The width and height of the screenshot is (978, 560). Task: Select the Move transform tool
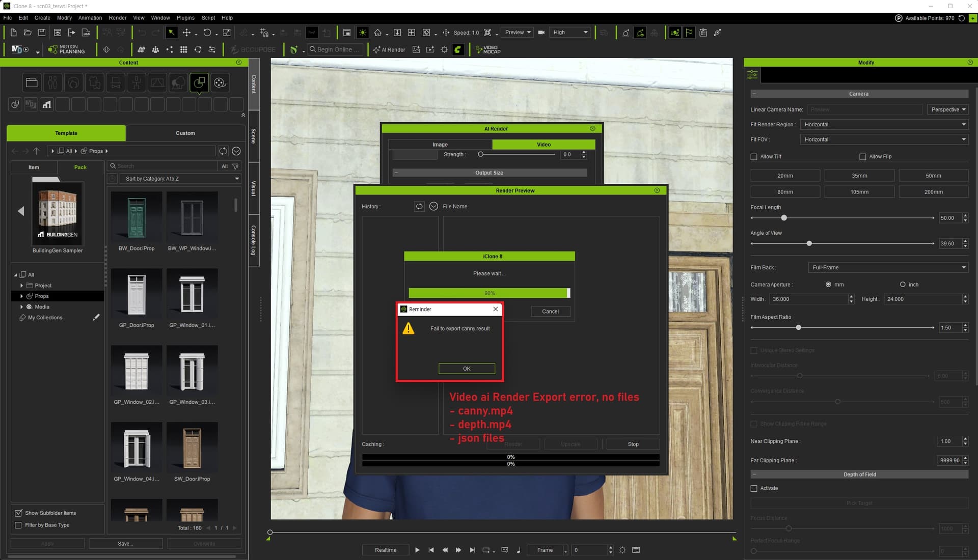click(x=186, y=33)
